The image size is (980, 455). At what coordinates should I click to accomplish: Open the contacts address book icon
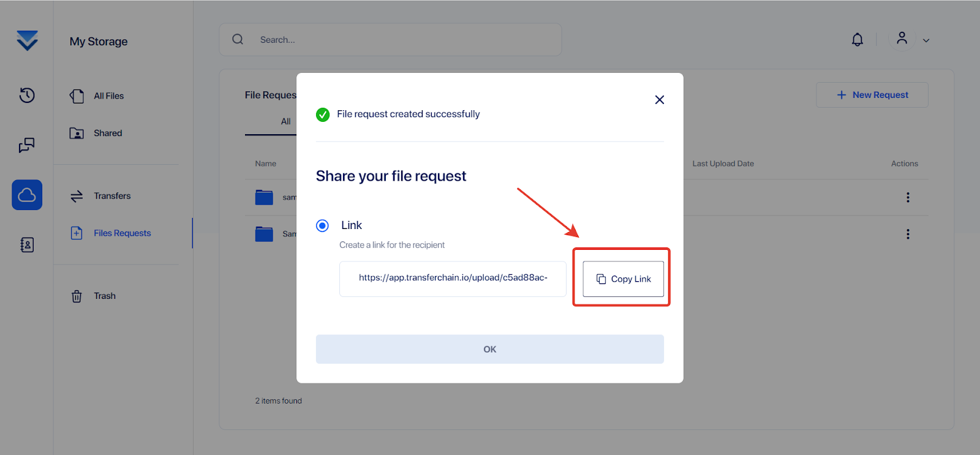(x=27, y=245)
